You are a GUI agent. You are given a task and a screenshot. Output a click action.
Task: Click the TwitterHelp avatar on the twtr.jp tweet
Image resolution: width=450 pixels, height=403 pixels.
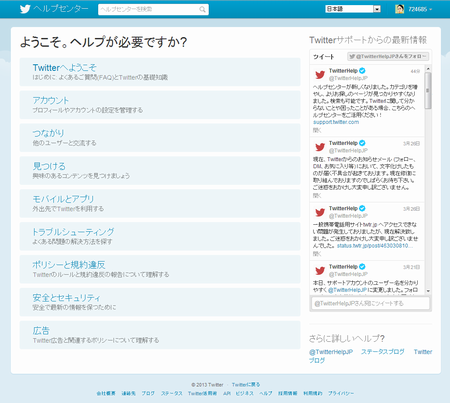tap(320, 212)
